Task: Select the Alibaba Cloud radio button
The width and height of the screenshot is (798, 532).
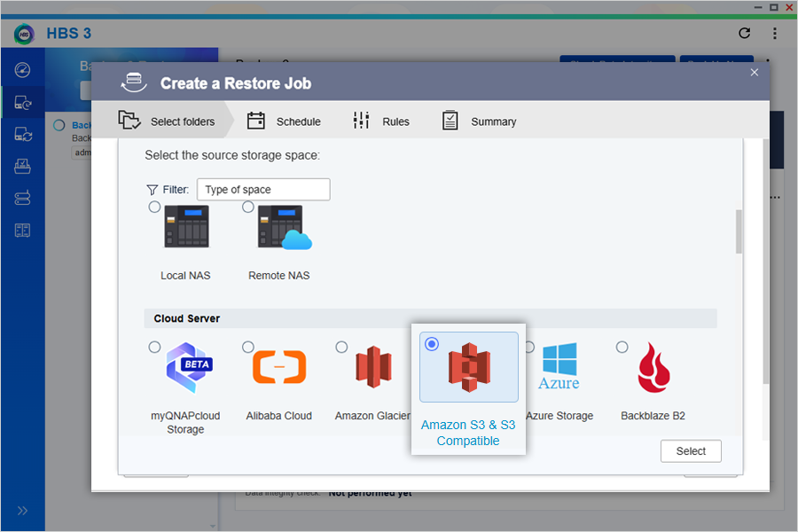Action: click(x=248, y=348)
